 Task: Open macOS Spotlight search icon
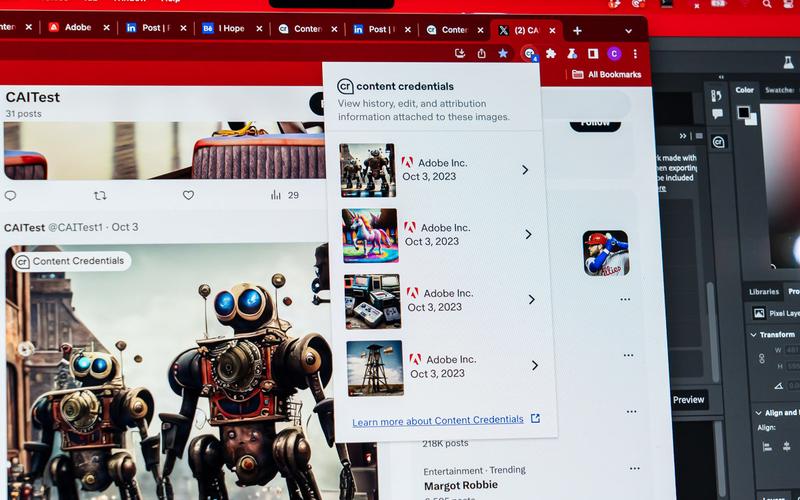(x=767, y=4)
